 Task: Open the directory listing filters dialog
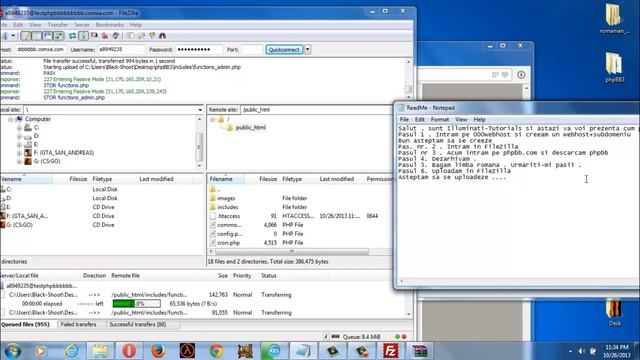(x=130, y=36)
